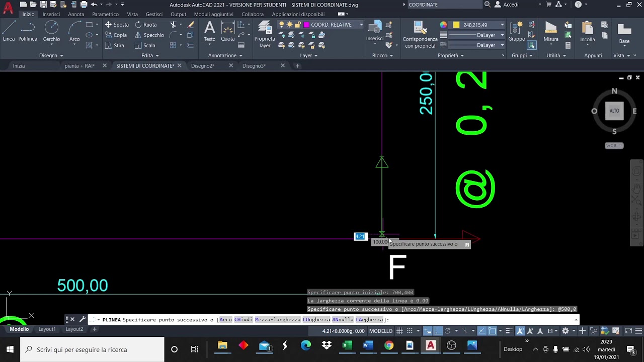
Task: Open the Misura measure tool
Action: 551,32
